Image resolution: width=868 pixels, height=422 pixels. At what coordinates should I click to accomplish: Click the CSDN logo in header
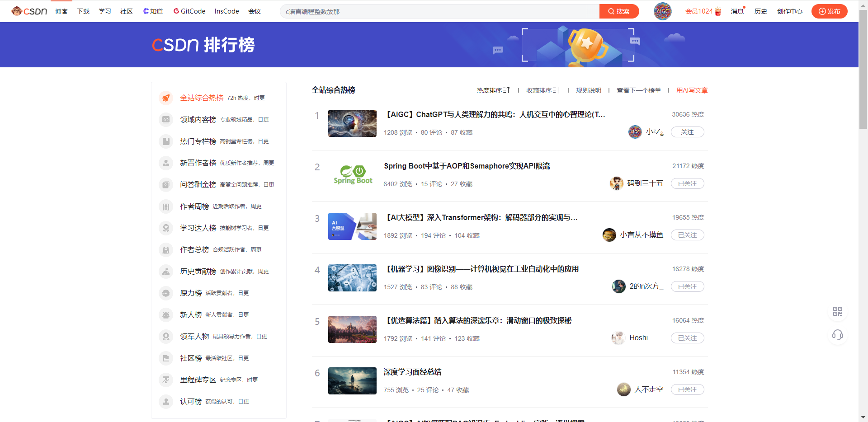[x=29, y=11]
